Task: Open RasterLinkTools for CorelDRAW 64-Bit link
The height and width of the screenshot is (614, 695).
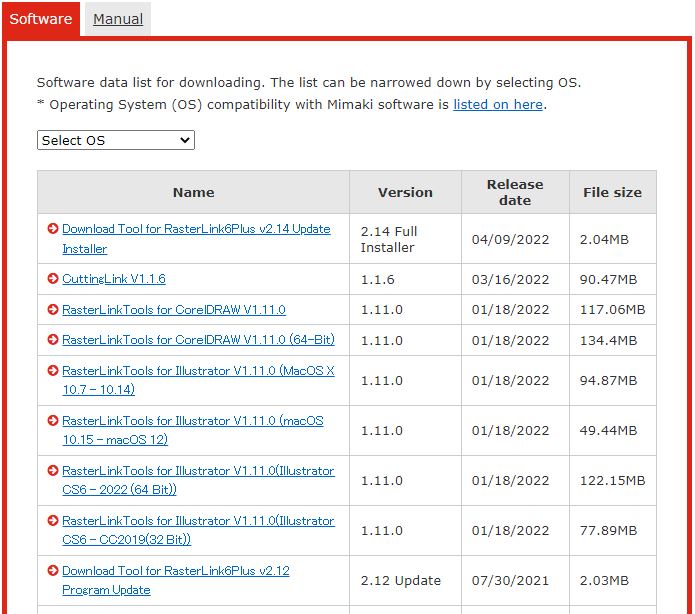Action: point(198,340)
